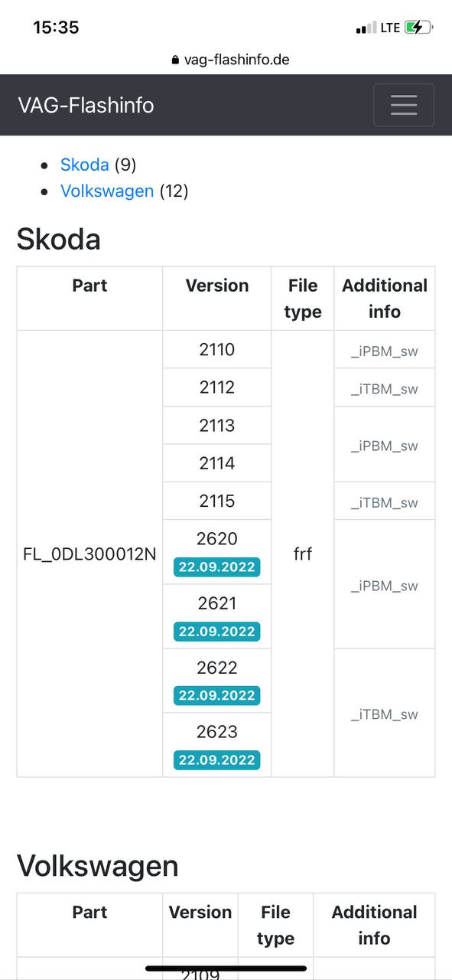
Task: Select version 2115 cell
Action: click(x=217, y=501)
